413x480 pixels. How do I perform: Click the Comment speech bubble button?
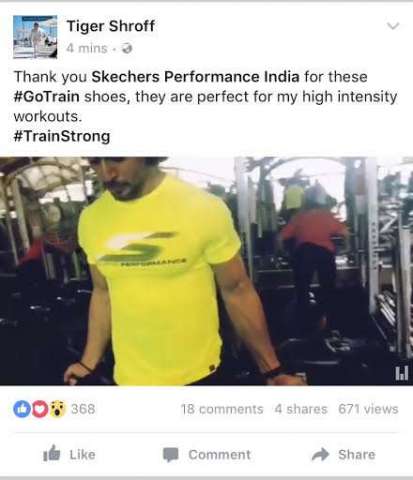(x=207, y=455)
